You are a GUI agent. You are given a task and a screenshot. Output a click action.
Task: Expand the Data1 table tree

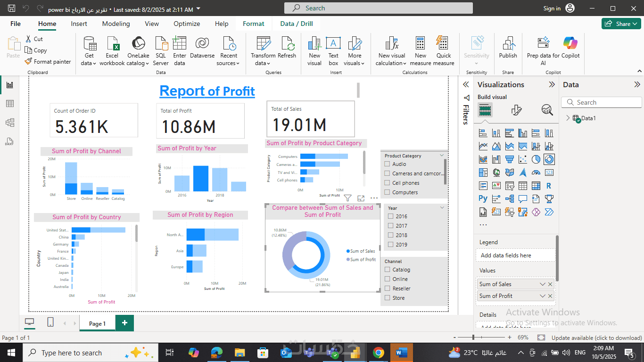point(568,118)
